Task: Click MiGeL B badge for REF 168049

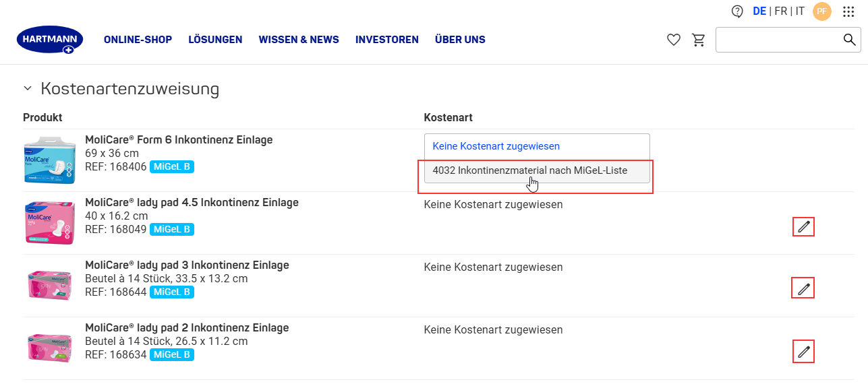Action: [172, 230]
